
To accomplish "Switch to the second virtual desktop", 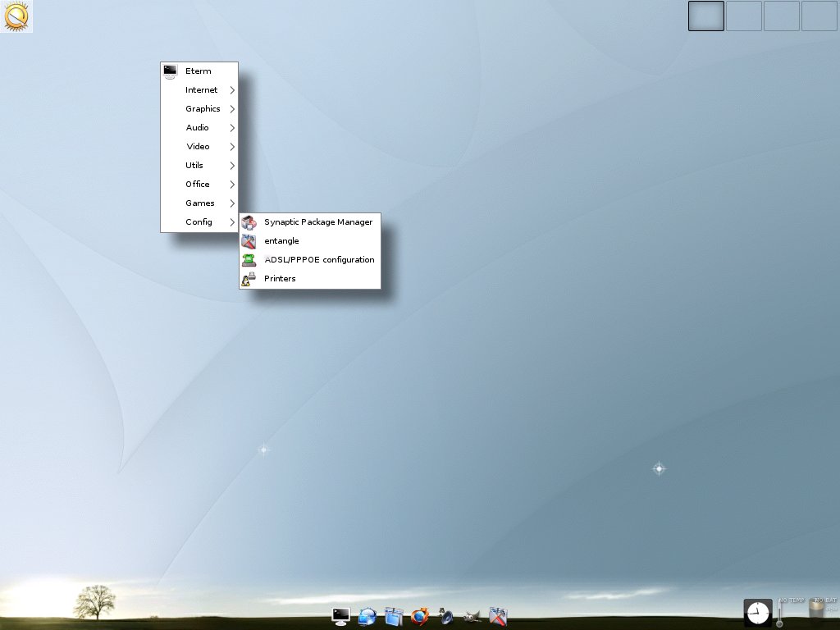I will pos(743,16).
